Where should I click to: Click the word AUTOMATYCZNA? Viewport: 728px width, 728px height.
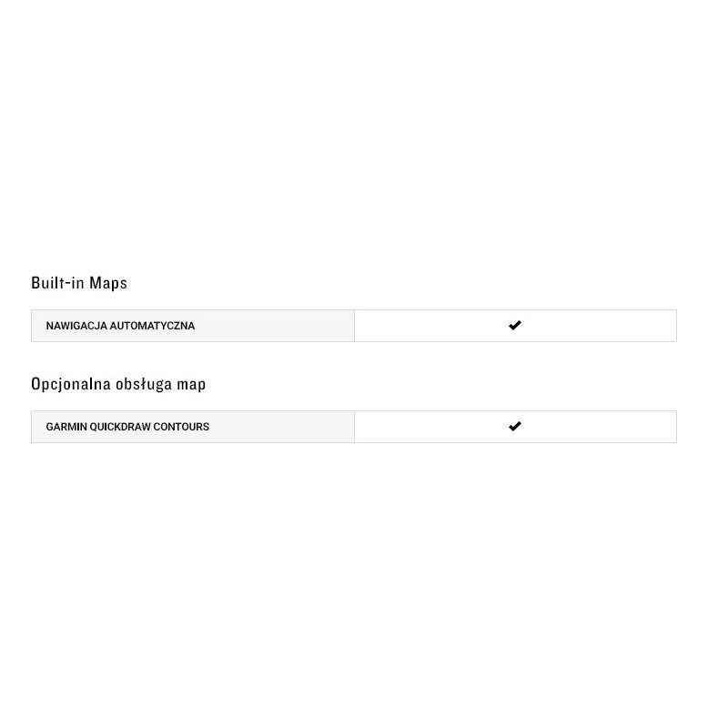(x=152, y=326)
